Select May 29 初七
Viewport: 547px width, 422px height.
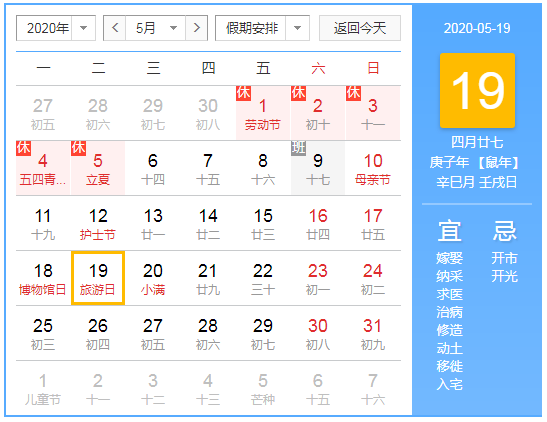point(263,333)
